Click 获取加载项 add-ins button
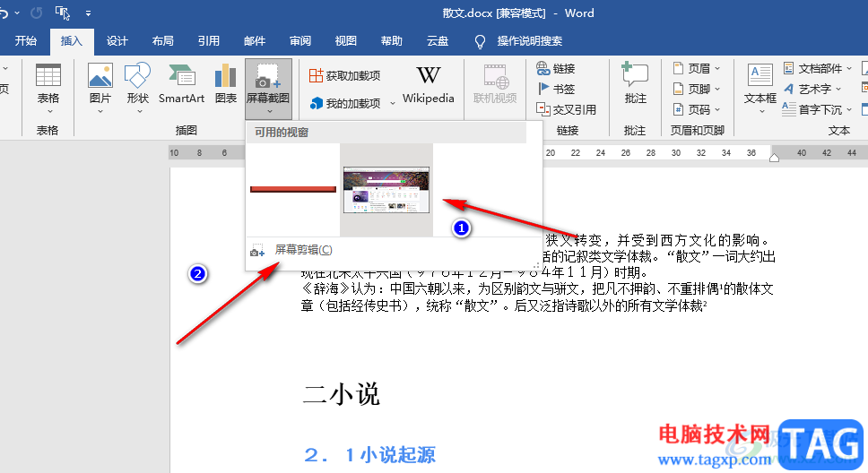Screen dimensions: 868x473 [345, 75]
